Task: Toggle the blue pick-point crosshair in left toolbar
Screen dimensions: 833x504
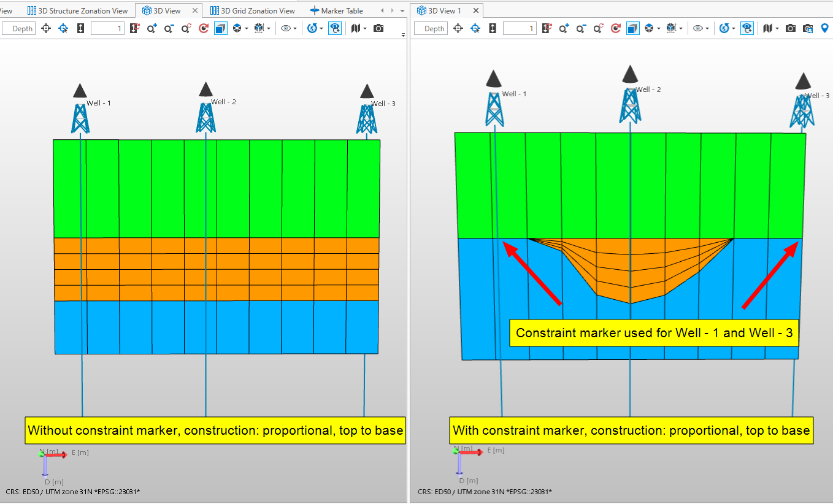Action: pos(63,28)
